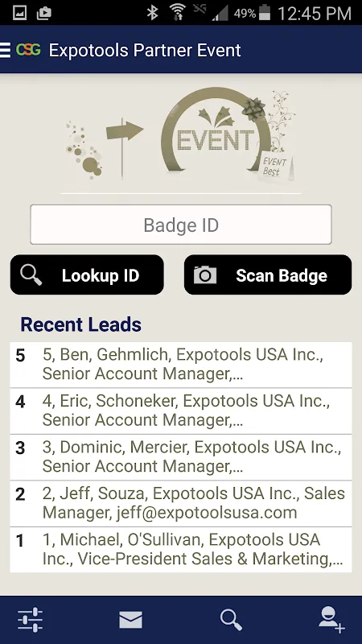Viewport: 362px width, 644px height.
Task: Open the envelope mail icon
Action: 130,620
